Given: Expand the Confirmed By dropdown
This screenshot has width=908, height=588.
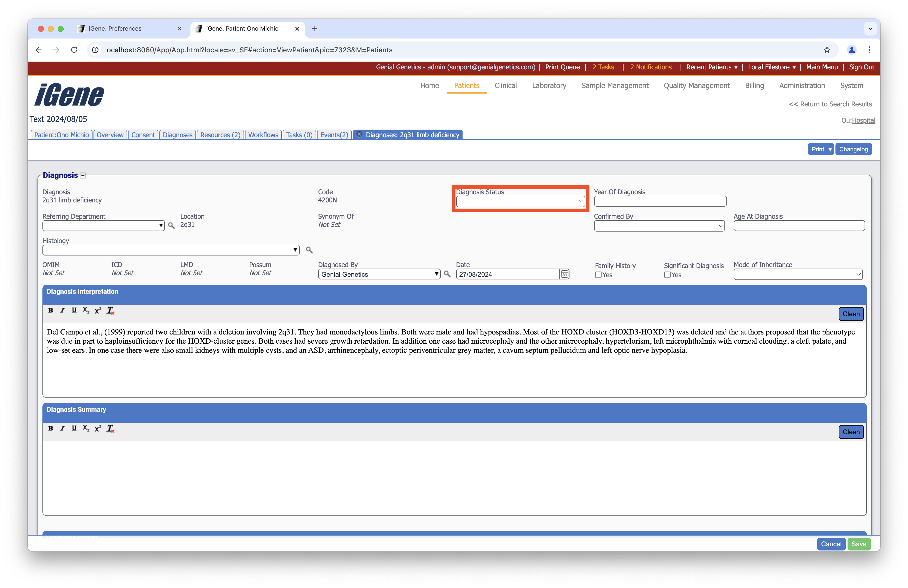Looking at the screenshot, I should 659,226.
